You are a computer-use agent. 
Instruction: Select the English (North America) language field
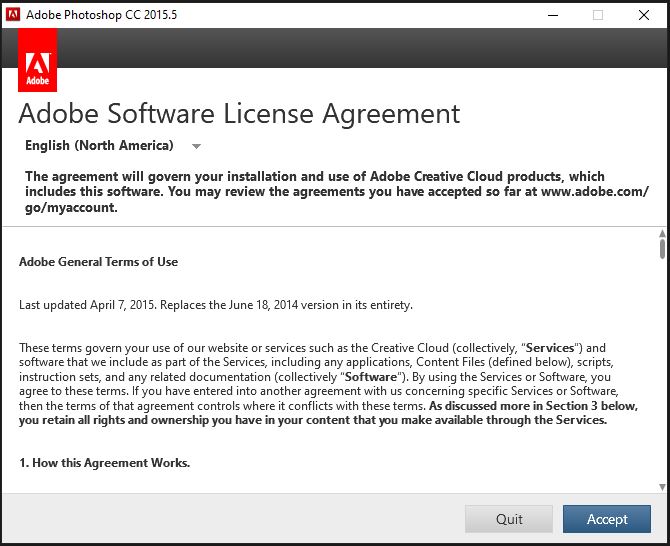99,146
